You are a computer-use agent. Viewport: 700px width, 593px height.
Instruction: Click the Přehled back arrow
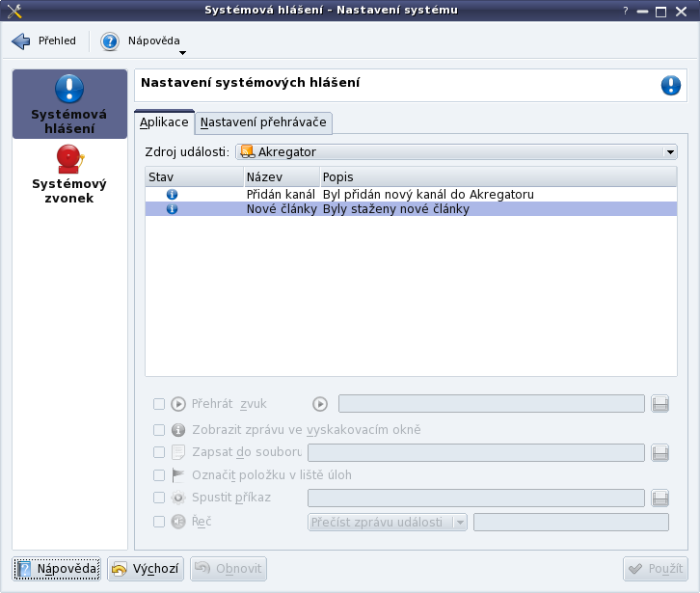tap(20, 41)
